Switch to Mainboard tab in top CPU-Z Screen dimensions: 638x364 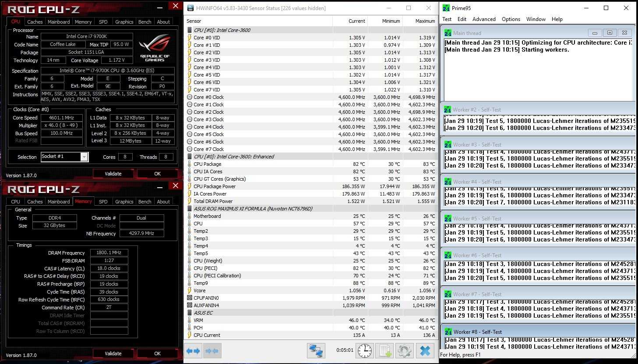[x=59, y=22]
